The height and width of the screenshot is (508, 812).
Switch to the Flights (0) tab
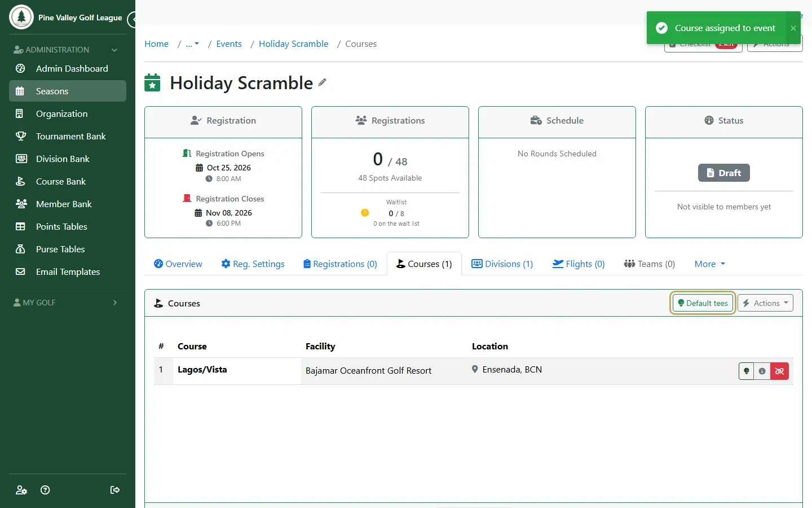pyautogui.click(x=579, y=264)
